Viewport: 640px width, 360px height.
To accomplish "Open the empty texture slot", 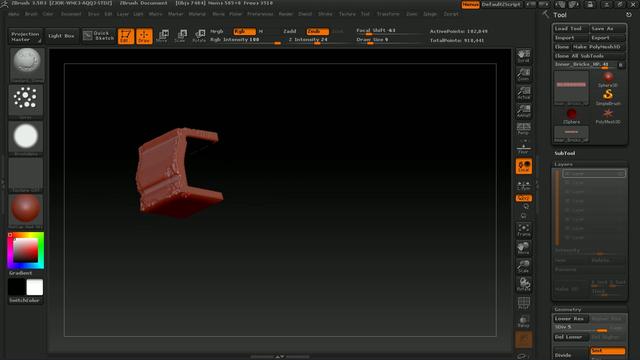I will [x=26, y=174].
